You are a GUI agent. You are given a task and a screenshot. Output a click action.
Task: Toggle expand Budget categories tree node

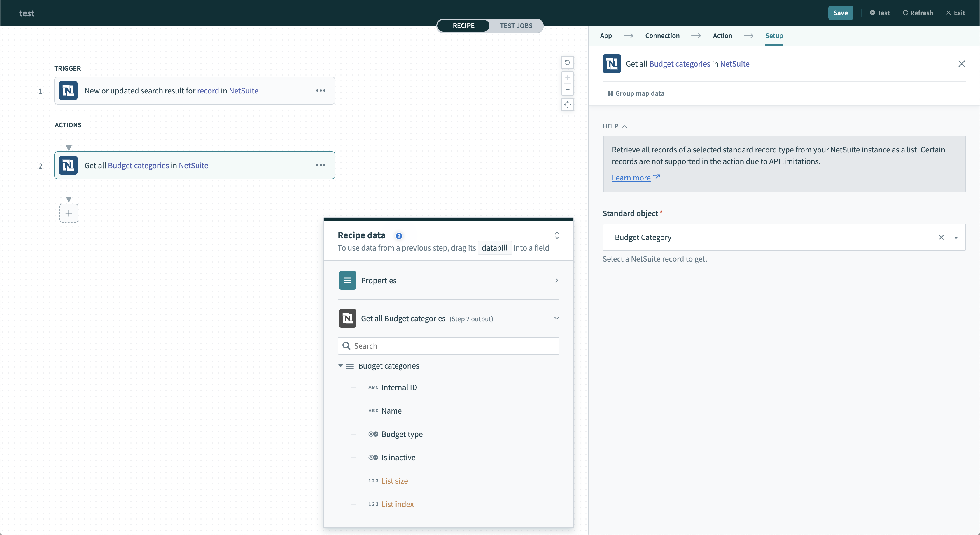point(340,366)
